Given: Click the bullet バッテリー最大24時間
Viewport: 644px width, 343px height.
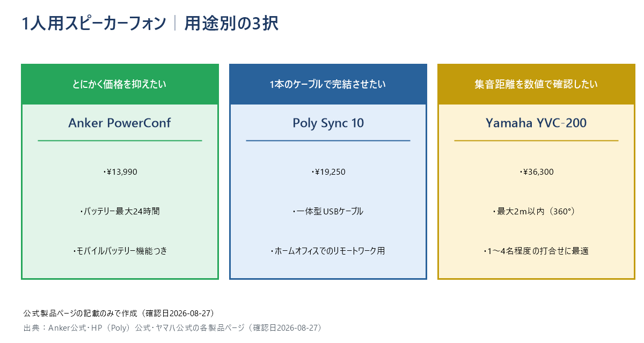Looking at the screenshot, I should pos(120,211).
